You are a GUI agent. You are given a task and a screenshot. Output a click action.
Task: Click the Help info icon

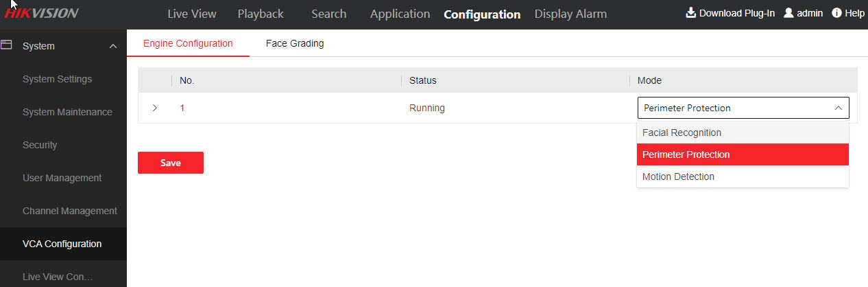pos(836,13)
